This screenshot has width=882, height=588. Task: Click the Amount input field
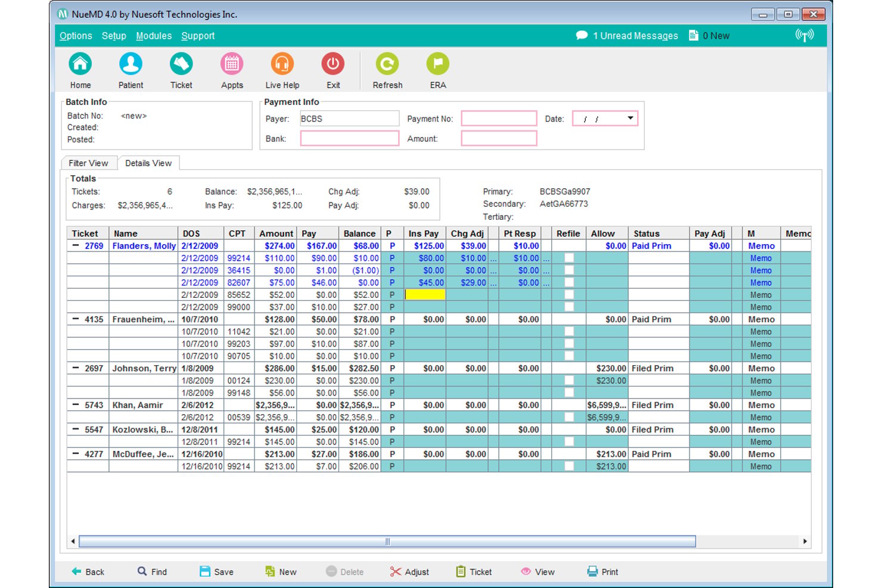tap(499, 138)
